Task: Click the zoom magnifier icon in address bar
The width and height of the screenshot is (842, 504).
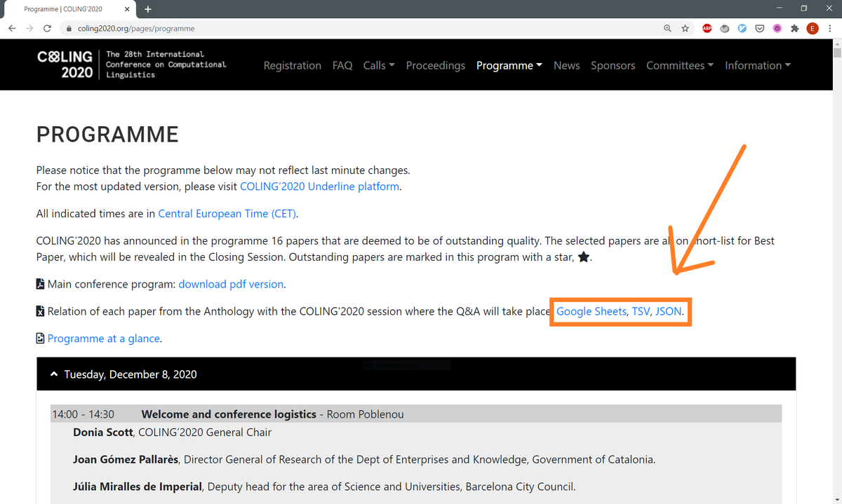Action: click(x=668, y=29)
